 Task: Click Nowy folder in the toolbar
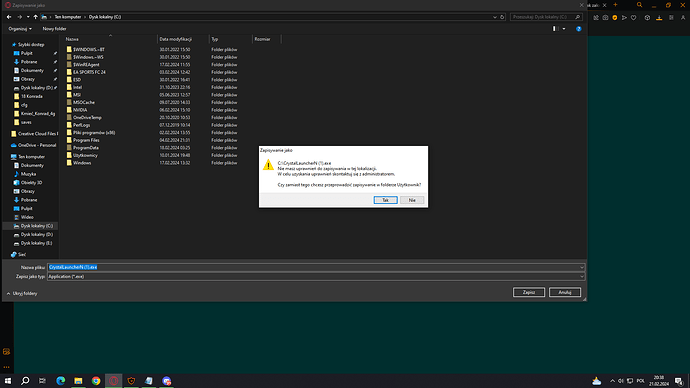[x=54, y=29]
